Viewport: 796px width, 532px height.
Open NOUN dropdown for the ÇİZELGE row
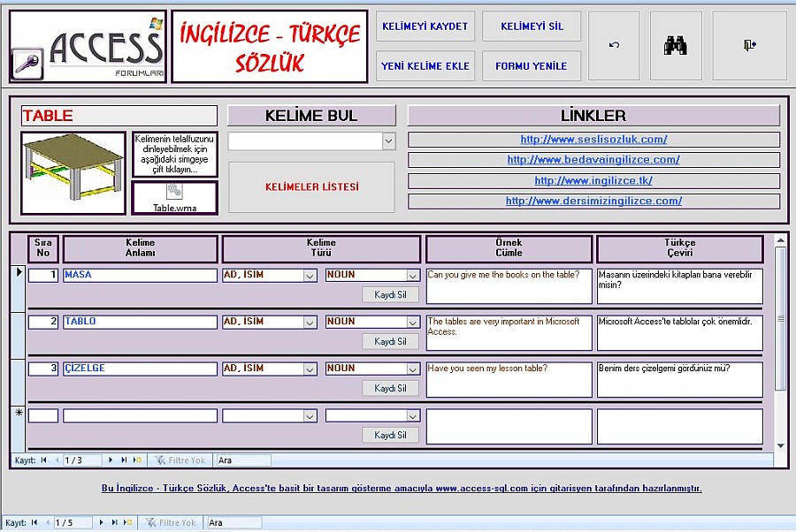(x=412, y=369)
